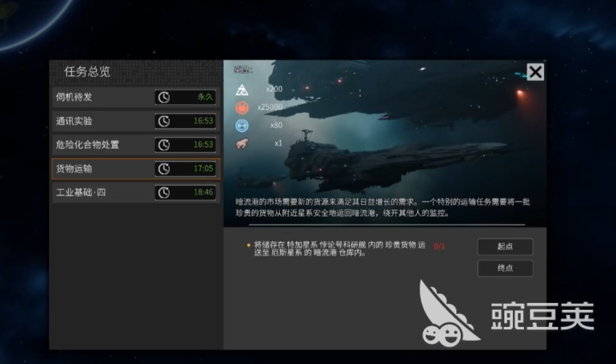The image size is (616, 364).
Task: Click the 16:53 timer of 危险化合物处置
Action: click(x=203, y=145)
